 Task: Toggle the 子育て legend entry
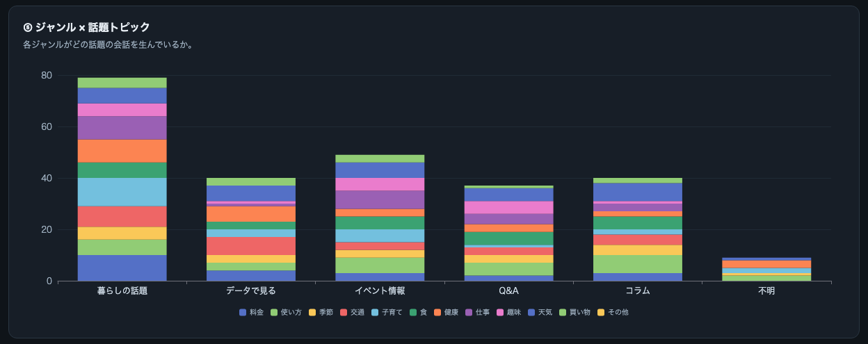387,312
